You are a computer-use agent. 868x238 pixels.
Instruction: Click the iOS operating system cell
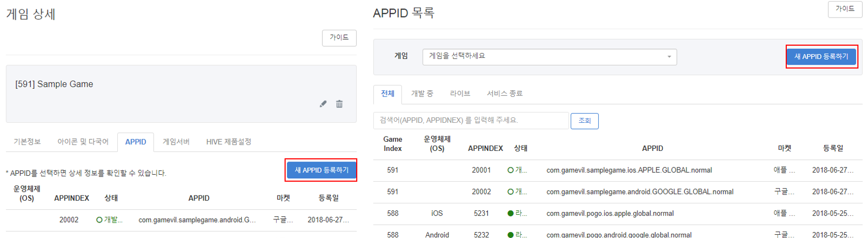[x=437, y=214]
